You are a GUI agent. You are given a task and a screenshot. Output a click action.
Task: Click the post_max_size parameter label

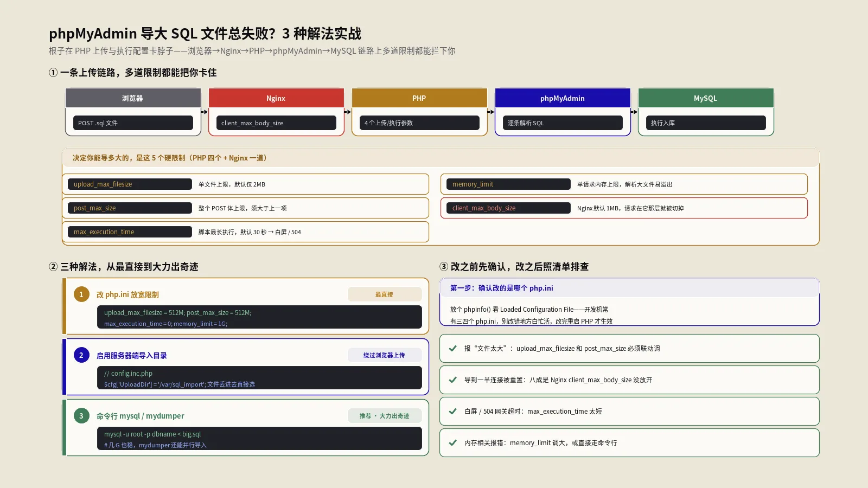point(130,208)
